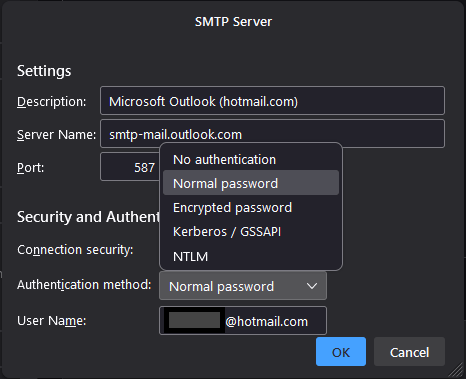Collapse the Authentication method dropdown via chevron
This screenshot has height=379, width=466.
(x=312, y=286)
